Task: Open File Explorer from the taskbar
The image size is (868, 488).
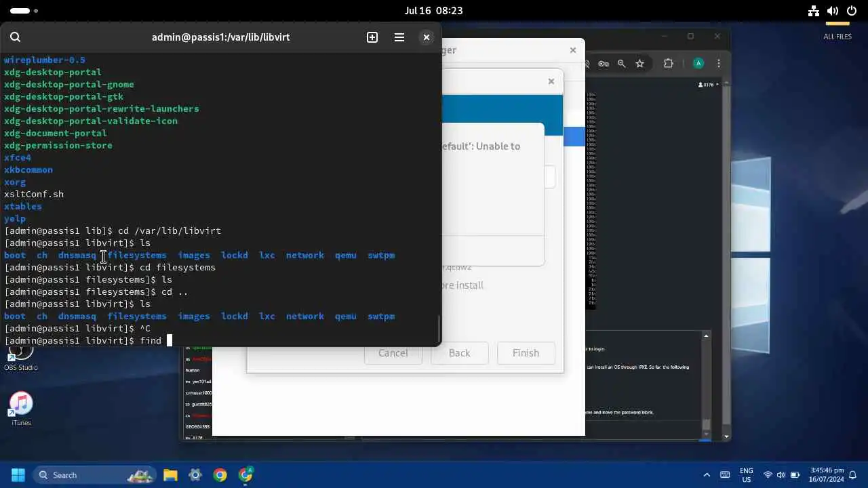Action: click(170, 475)
